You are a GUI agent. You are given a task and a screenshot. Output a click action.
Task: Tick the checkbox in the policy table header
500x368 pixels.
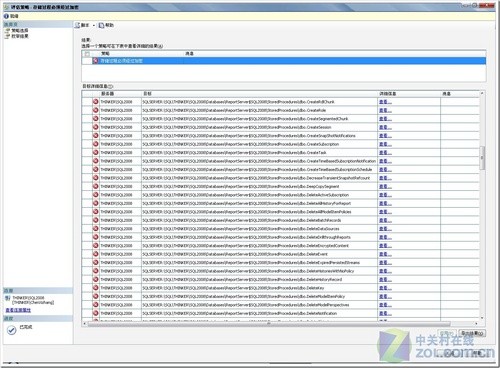pyautogui.click(x=87, y=54)
